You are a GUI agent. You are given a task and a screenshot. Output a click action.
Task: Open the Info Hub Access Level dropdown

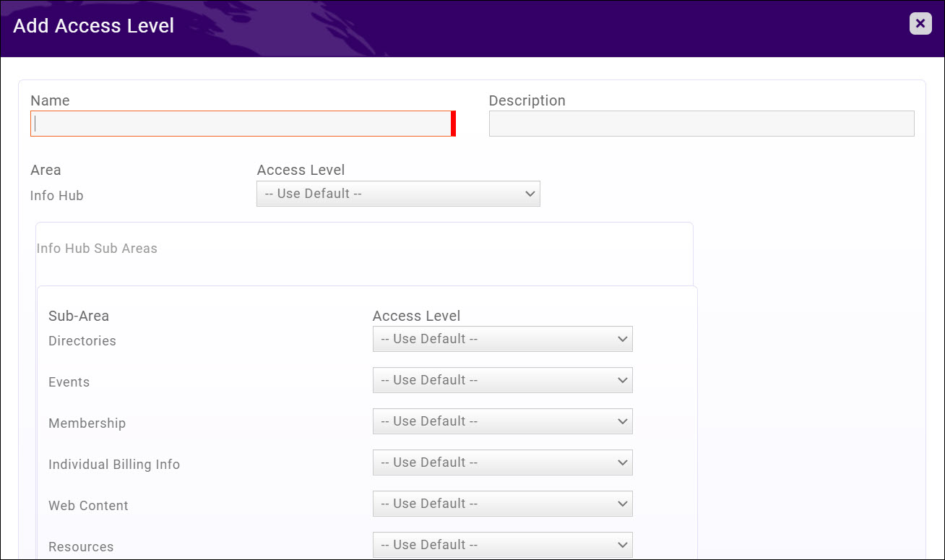pyautogui.click(x=398, y=194)
